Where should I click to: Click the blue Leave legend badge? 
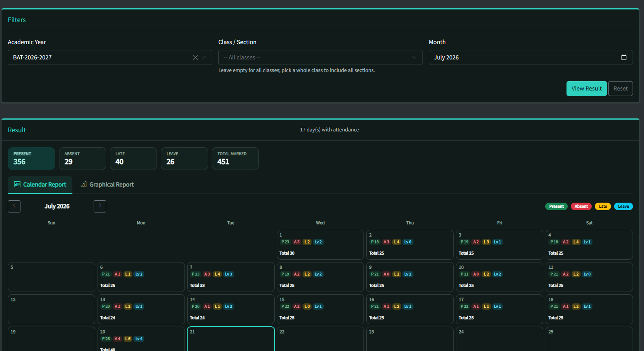point(624,207)
